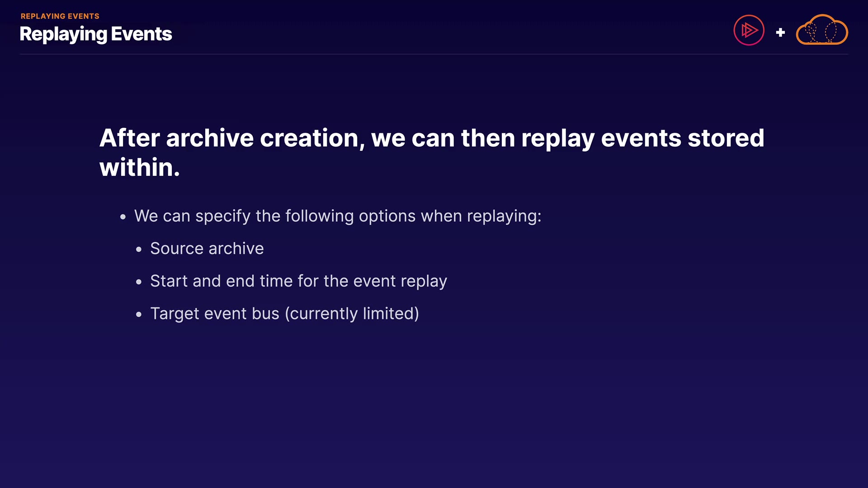Click the word 'within.' in the headline
The image size is (868, 488).
tap(140, 168)
